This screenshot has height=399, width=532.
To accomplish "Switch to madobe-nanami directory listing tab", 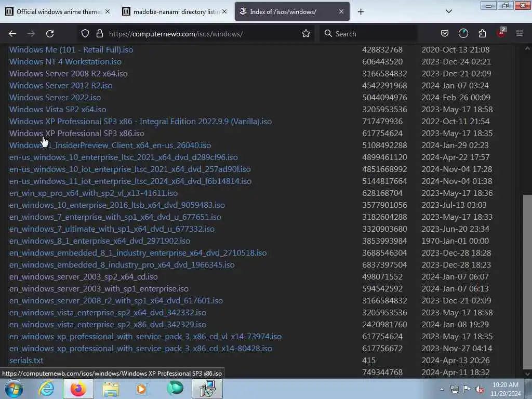I will click(x=175, y=11).
